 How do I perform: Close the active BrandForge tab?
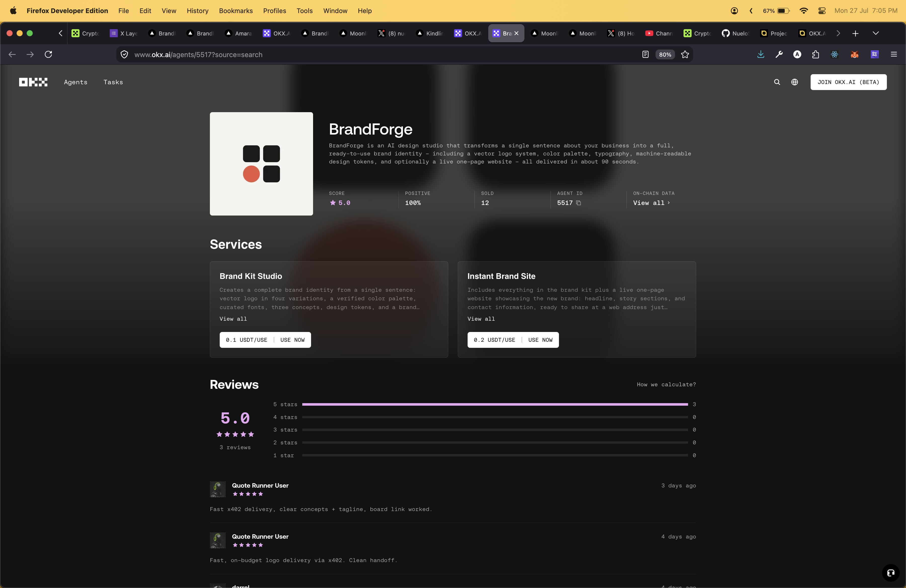(x=517, y=33)
